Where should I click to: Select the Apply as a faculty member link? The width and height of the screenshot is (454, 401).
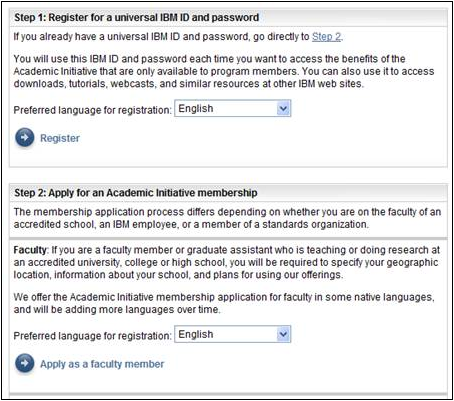pyautogui.click(x=102, y=364)
